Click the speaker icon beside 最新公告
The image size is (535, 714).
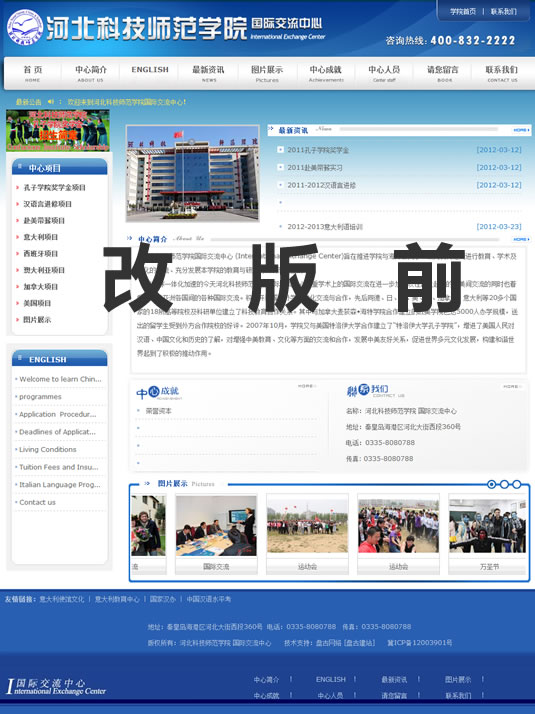point(51,102)
